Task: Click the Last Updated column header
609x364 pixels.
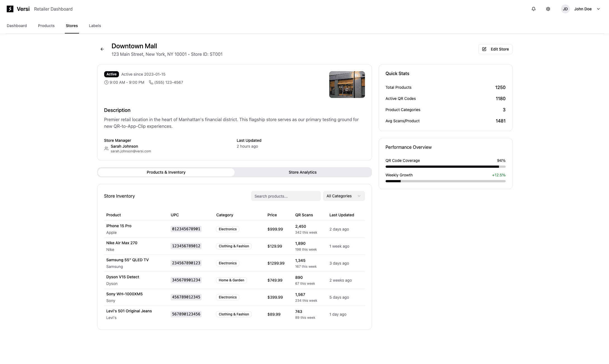Action: pyautogui.click(x=341, y=215)
